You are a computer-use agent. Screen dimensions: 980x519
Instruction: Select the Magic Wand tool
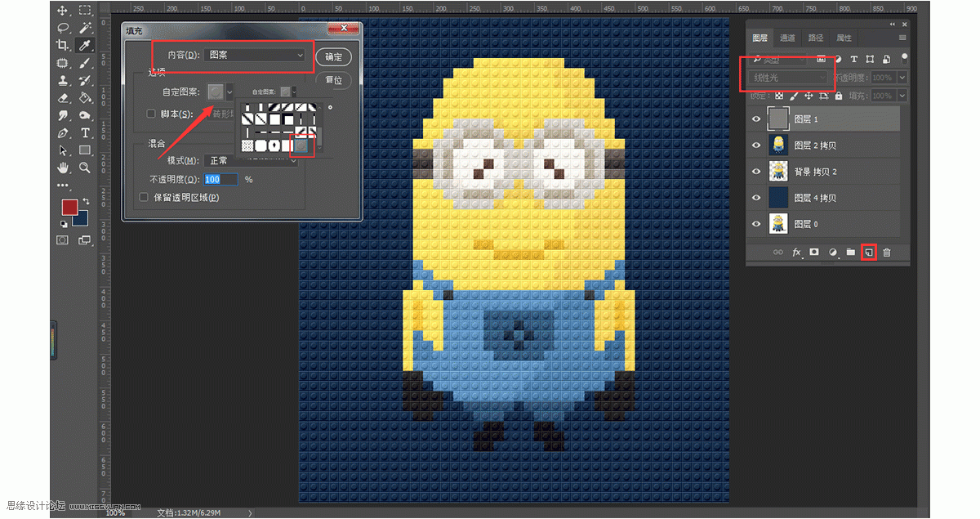[x=85, y=28]
